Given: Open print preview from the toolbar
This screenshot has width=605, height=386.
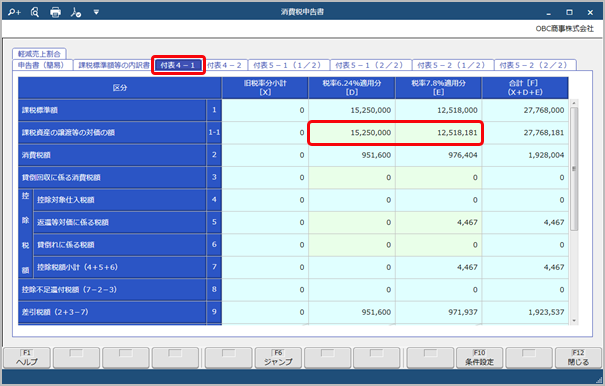Looking at the screenshot, I should point(35,12).
